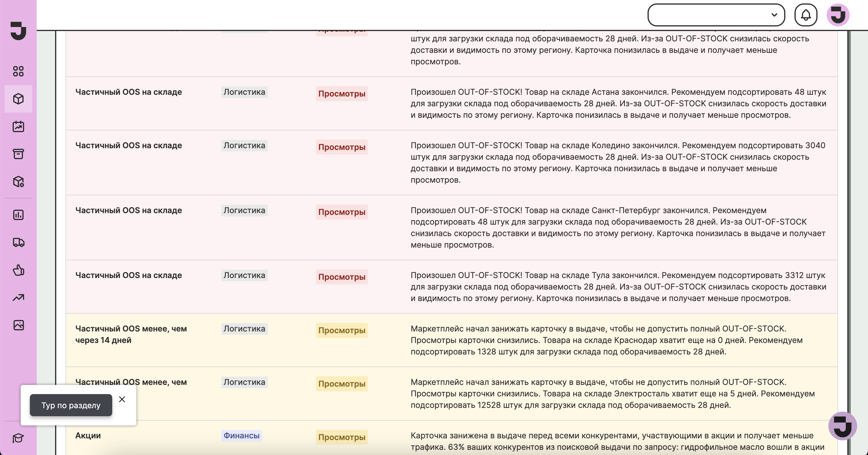This screenshot has width=868, height=455.
Task: Click Акции description about гидрофильное масло
Action: [x=617, y=441]
